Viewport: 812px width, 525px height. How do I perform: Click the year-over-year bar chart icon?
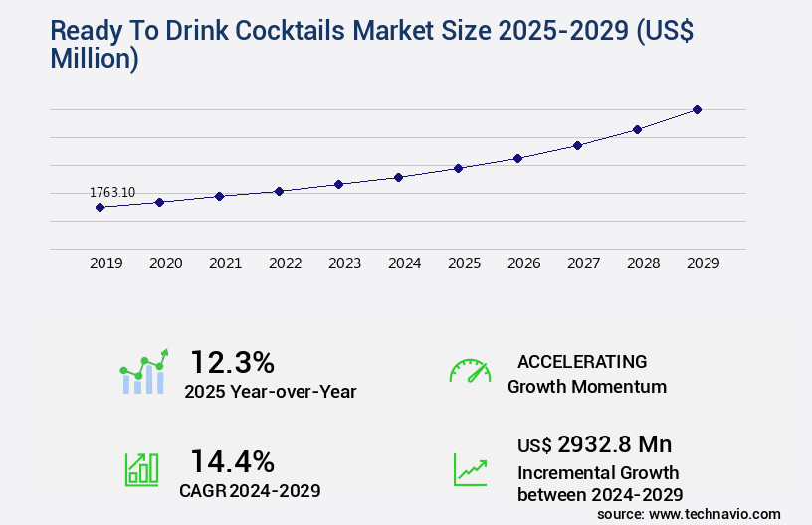click(x=144, y=372)
